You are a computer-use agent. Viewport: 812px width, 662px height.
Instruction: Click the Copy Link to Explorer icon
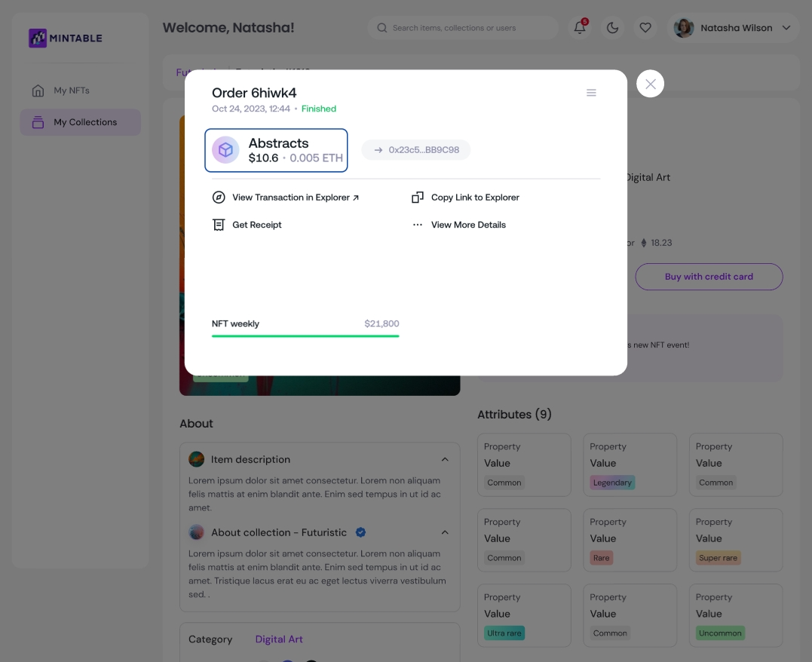click(418, 198)
